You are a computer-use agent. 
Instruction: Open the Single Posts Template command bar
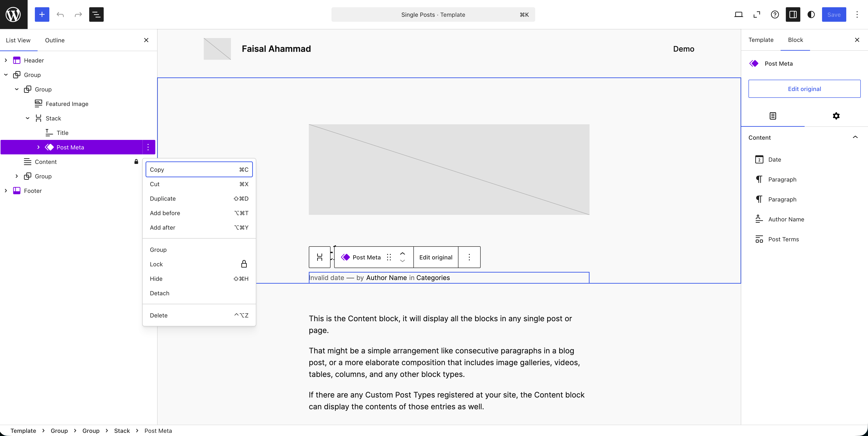[x=433, y=14]
